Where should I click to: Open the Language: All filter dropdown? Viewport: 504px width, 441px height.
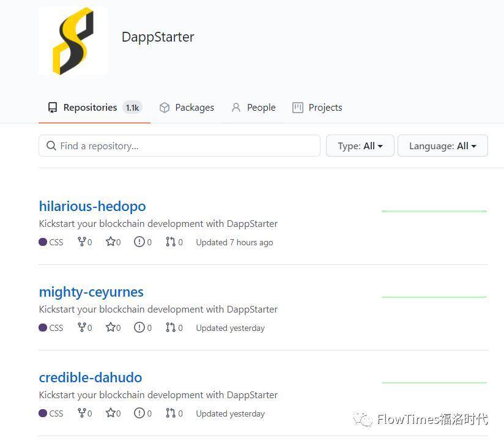pyautogui.click(x=442, y=146)
